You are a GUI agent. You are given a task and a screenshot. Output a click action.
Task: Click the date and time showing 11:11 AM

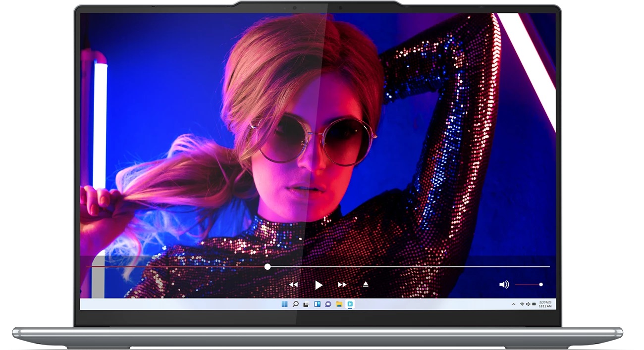point(545,304)
